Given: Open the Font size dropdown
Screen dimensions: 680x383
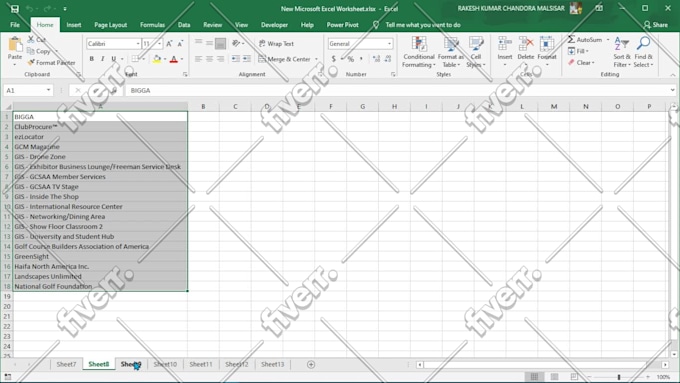Looking at the screenshot, I should (x=160, y=43).
